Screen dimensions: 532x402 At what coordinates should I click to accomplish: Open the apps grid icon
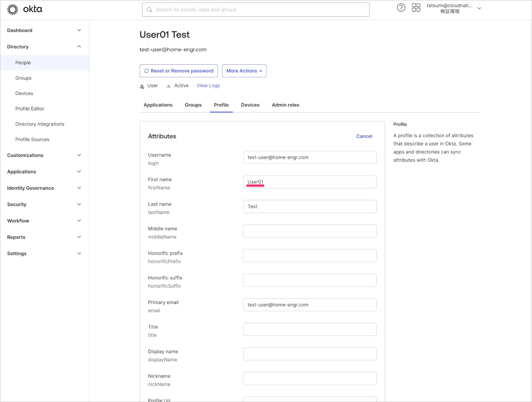click(x=416, y=8)
